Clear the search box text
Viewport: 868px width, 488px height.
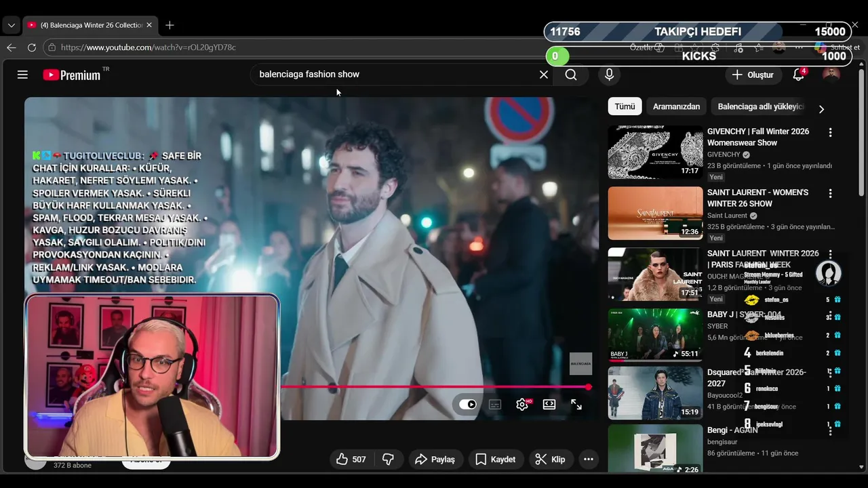[543, 75]
